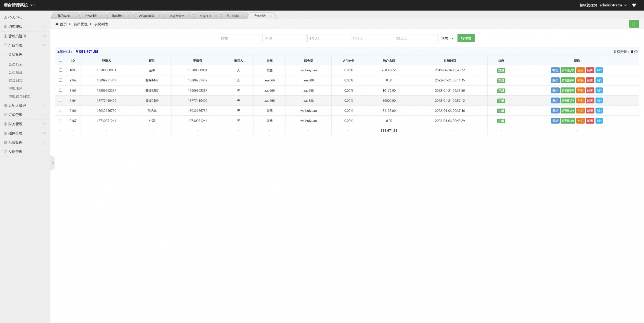Switch to the AI智能推荐 tab
The height and width of the screenshot is (323, 644).
click(x=146, y=16)
